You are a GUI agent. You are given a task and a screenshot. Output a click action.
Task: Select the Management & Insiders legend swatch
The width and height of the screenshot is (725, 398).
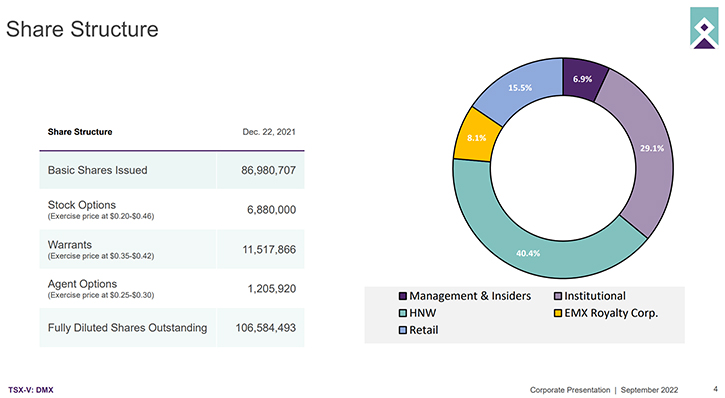tap(403, 296)
